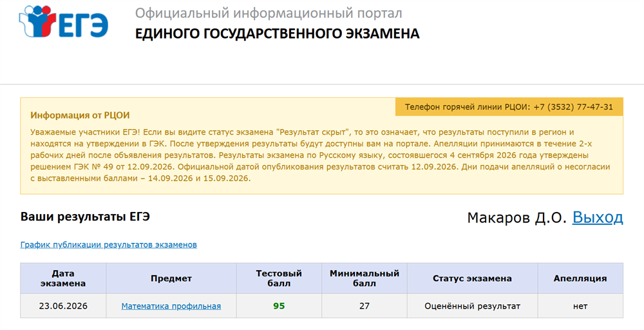644x330 pixels.
Task: Click the Статус экзамена column header
Action: tap(472, 278)
